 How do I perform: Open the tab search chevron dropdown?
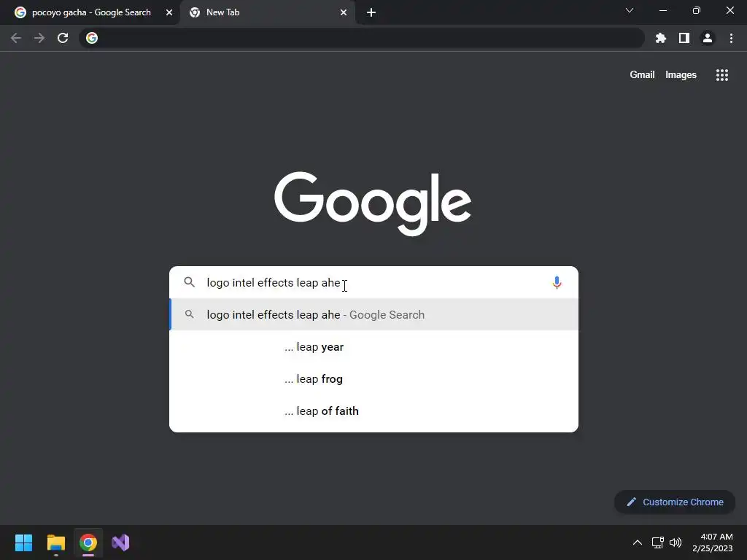pyautogui.click(x=630, y=10)
